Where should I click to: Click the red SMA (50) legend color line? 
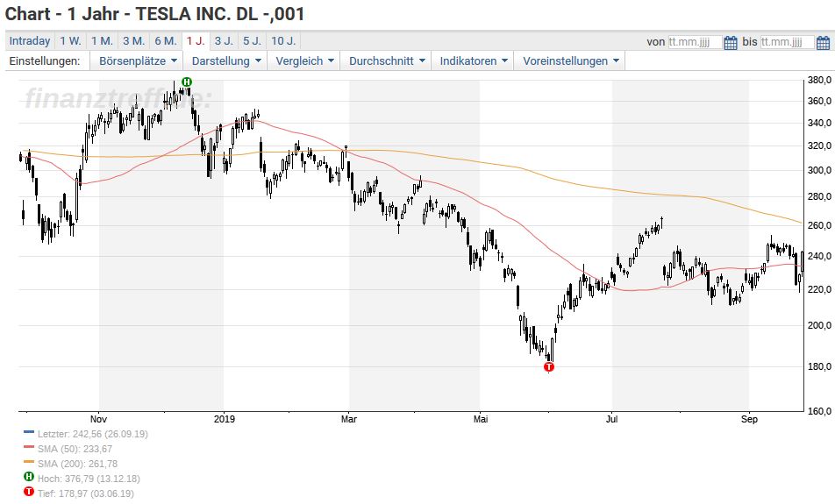(29, 447)
